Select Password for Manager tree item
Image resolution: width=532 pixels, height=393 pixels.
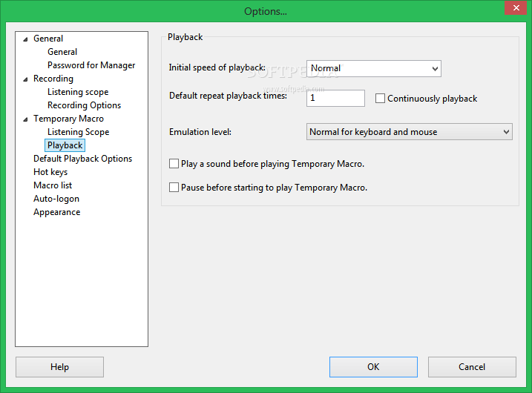click(x=91, y=65)
